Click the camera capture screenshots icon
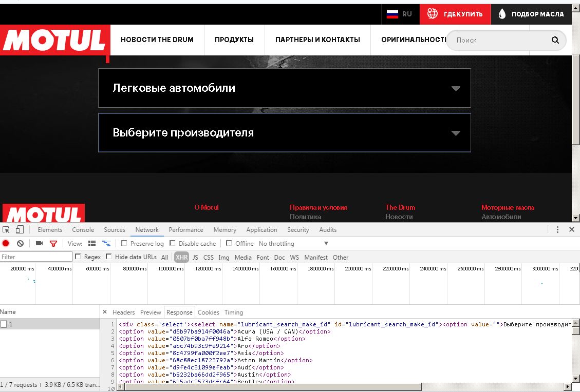This screenshot has width=580, height=392. (39, 243)
